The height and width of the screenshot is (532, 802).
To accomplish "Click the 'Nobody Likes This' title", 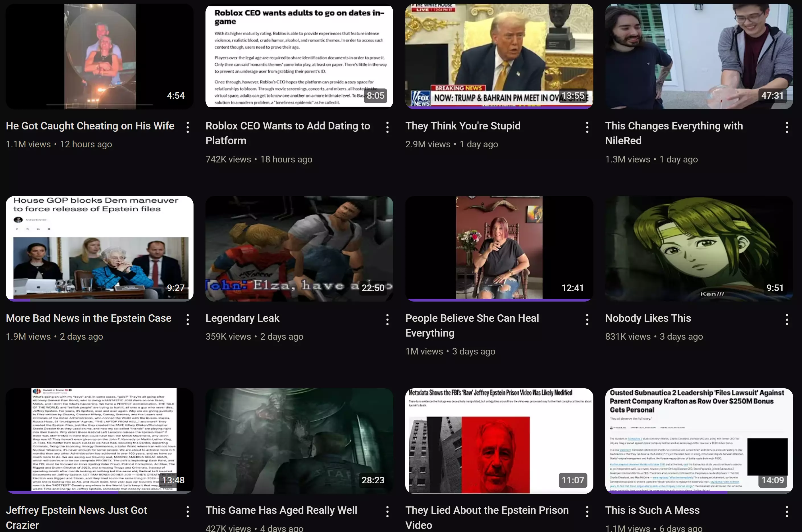I will click(x=648, y=318).
